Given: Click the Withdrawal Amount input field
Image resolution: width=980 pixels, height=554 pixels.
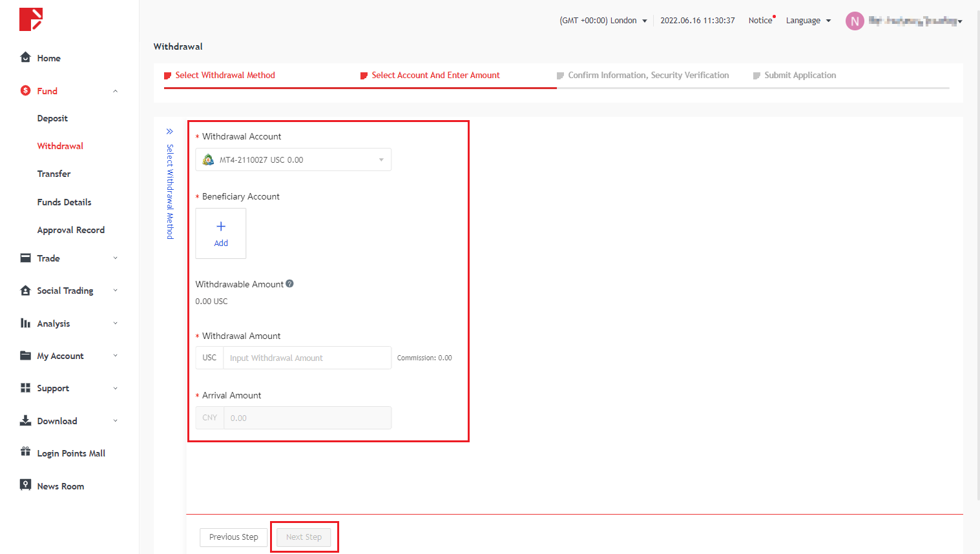Looking at the screenshot, I should pyautogui.click(x=306, y=358).
